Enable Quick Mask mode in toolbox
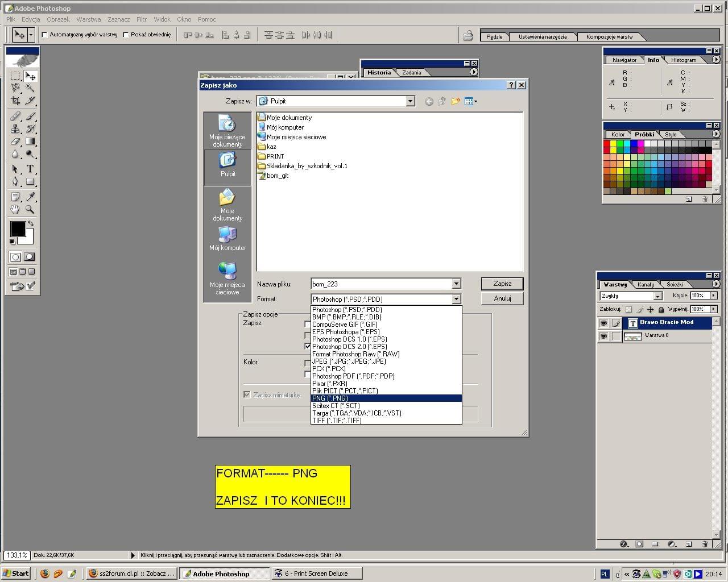728x582 pixels. tap(29, 257)
